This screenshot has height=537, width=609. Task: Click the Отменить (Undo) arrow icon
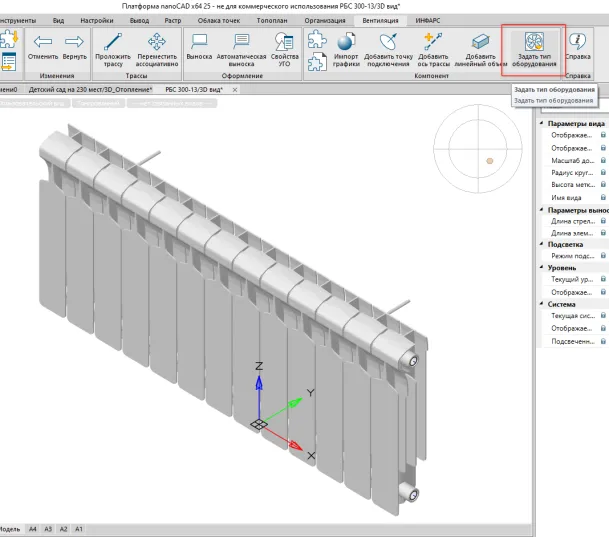tap(43, 42)
